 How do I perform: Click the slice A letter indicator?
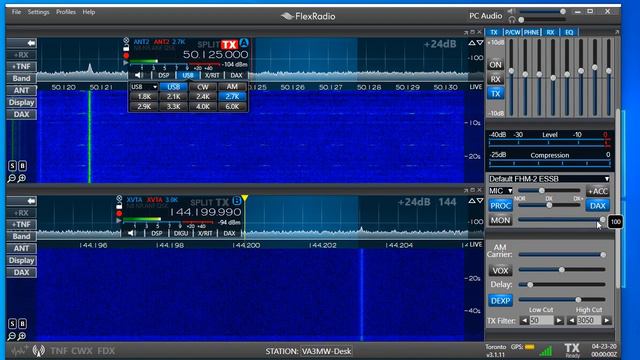pos(244,43)
